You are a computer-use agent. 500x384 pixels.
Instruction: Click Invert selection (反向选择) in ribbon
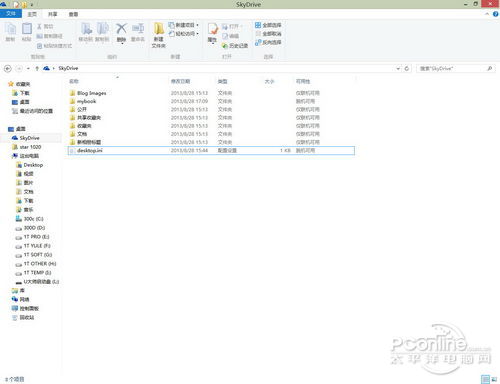click(x=268, y=42)
